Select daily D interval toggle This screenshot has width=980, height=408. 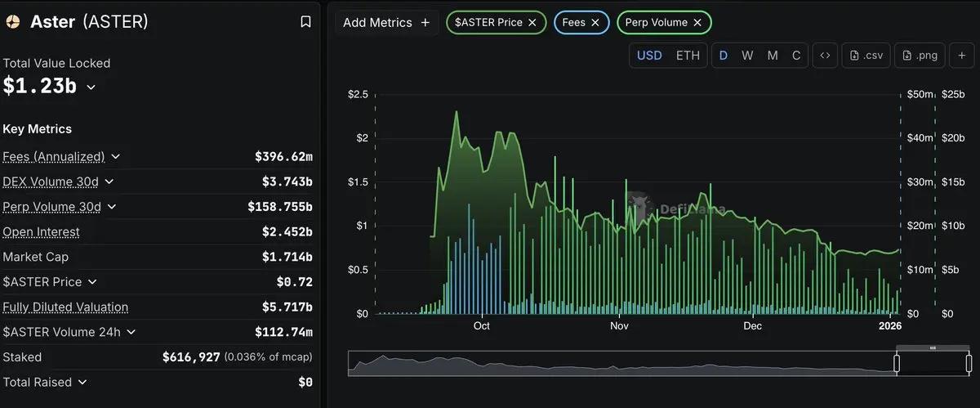click(x=723, y=56)
